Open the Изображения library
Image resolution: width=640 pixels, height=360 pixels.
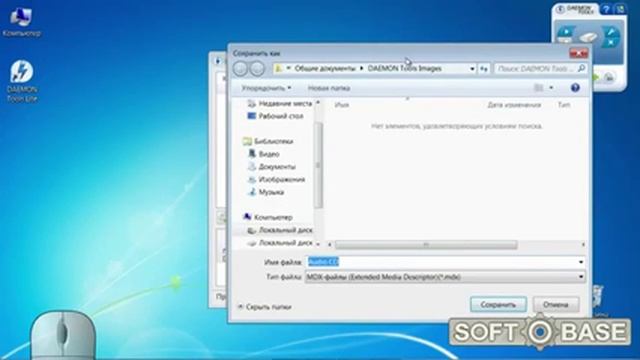277,179
